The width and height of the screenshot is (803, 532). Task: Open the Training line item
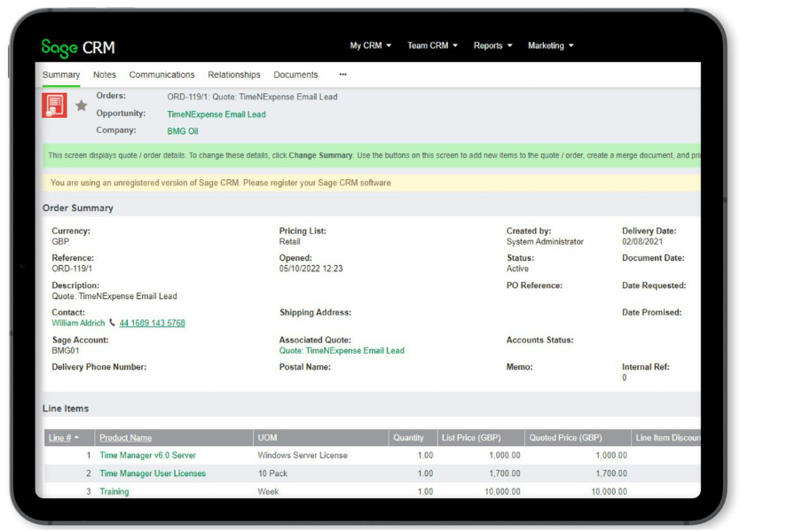(114, 491)
